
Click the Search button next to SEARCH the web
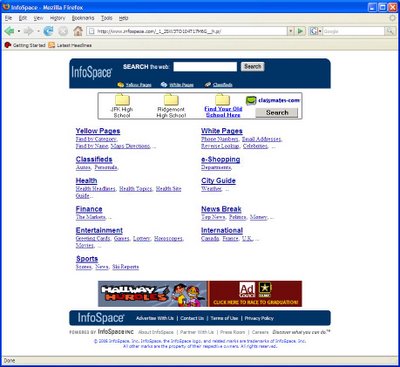click(252, 66)
